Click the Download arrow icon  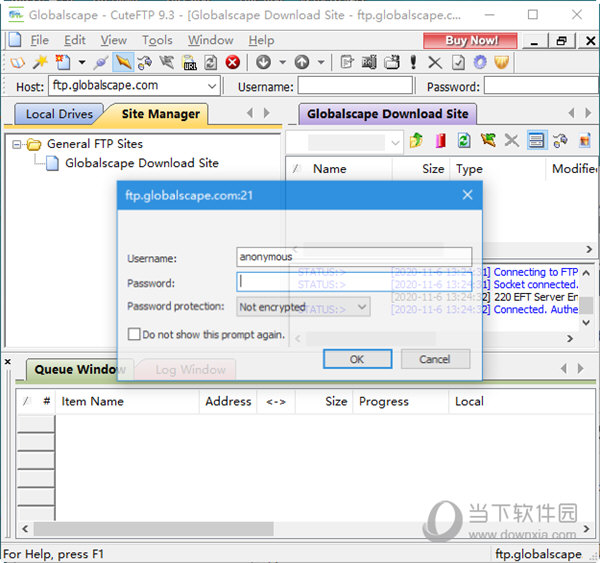263,62
